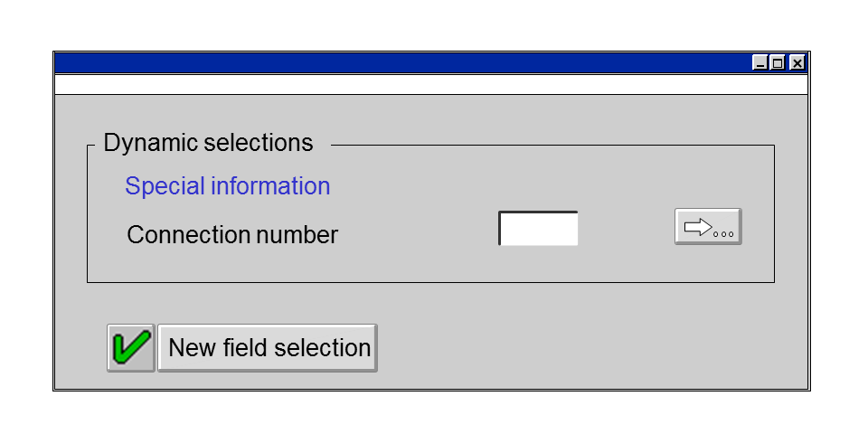Confirm selections using the green tick
The width and height of the screenshot is (868, 434).
(131, 348)
